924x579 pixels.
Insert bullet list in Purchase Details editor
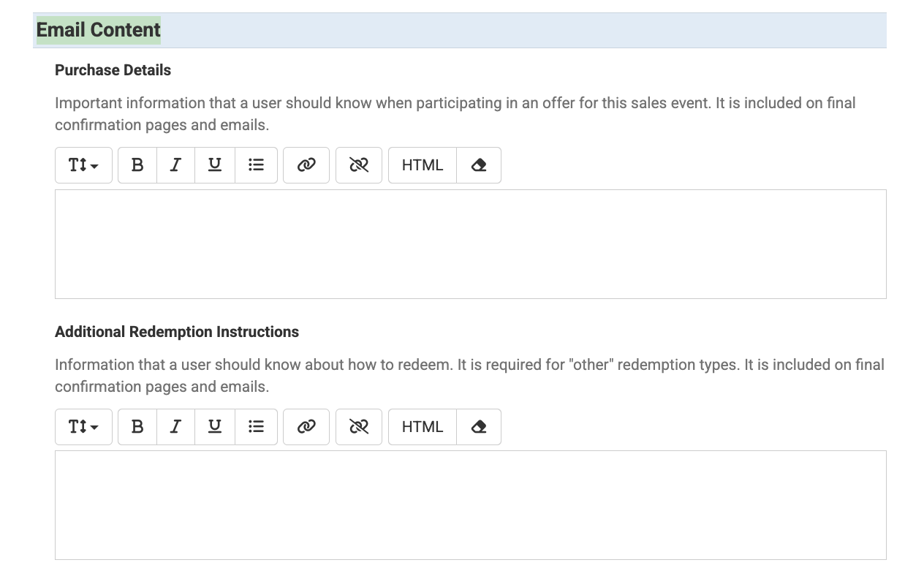coord(256,165)
